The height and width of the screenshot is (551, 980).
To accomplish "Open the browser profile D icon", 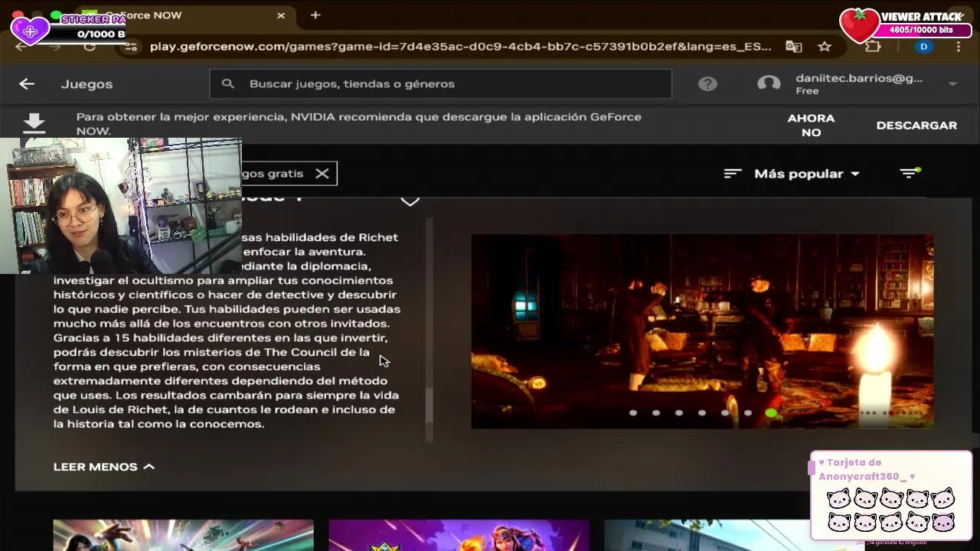I will pos(924,47).
